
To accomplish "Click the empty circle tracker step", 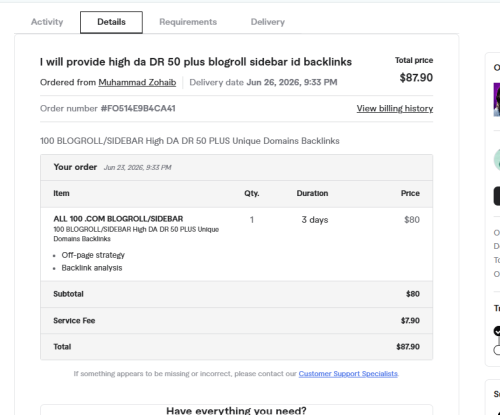I will click(x=497, y=350).
